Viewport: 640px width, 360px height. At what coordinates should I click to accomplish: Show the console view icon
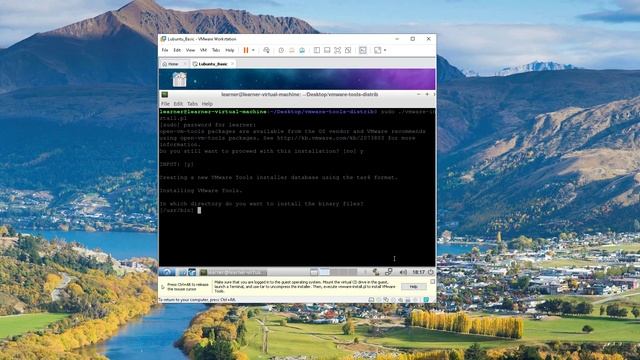(363, 50)
